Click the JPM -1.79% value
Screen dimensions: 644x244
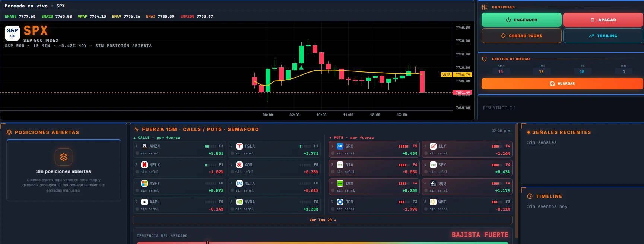click(410, 209)
